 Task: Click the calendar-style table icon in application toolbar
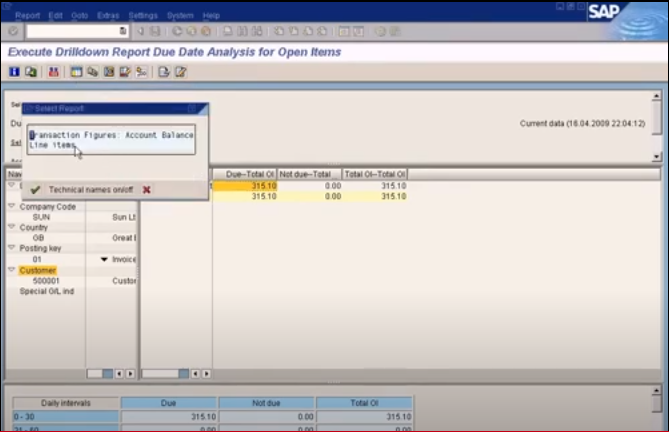(76, 72)
